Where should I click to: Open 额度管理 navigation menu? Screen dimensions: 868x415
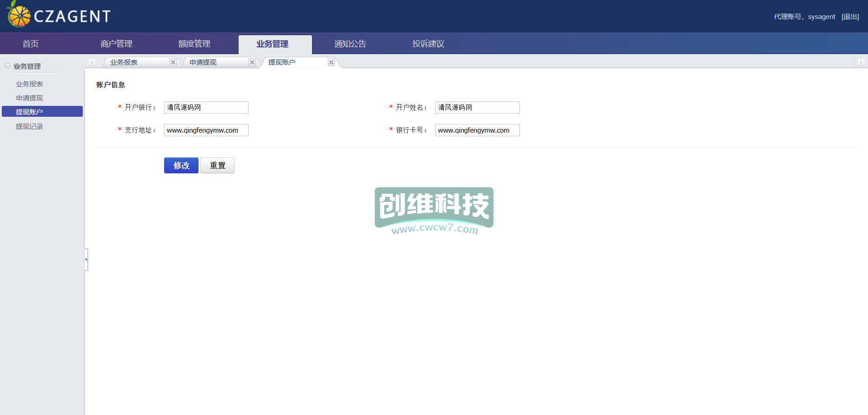pyautogui.click(x=194, y=44)
